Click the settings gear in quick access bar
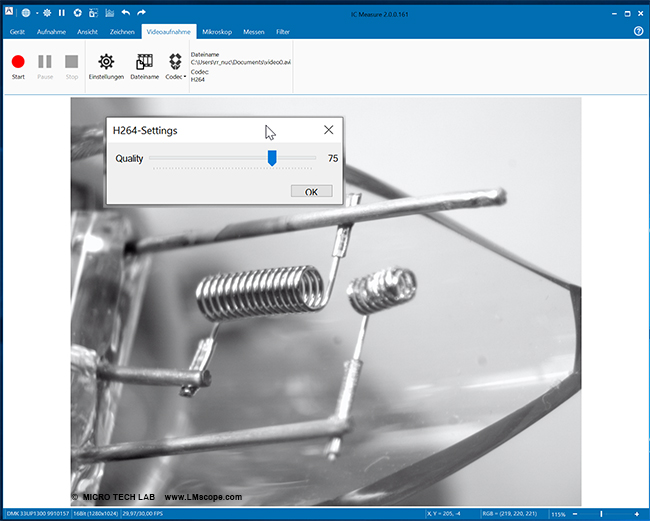Screen dimensions: 650x521 click(x=48, y=13)
